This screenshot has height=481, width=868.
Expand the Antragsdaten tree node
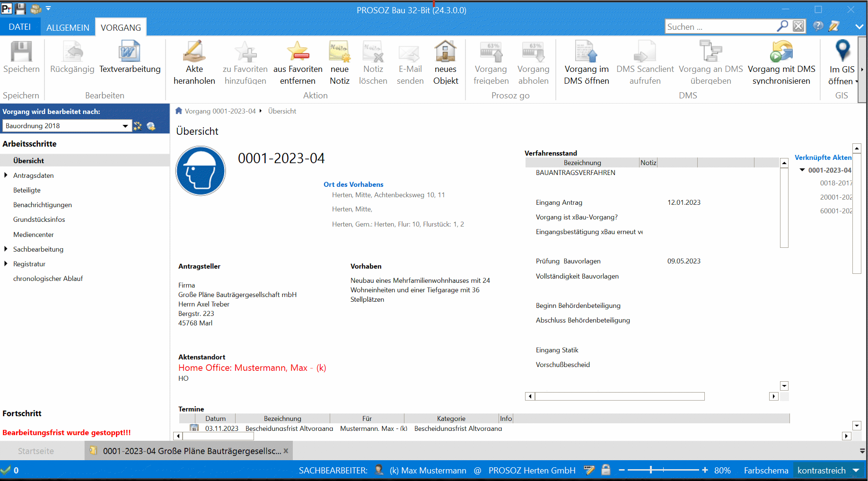tap(6, 175)
